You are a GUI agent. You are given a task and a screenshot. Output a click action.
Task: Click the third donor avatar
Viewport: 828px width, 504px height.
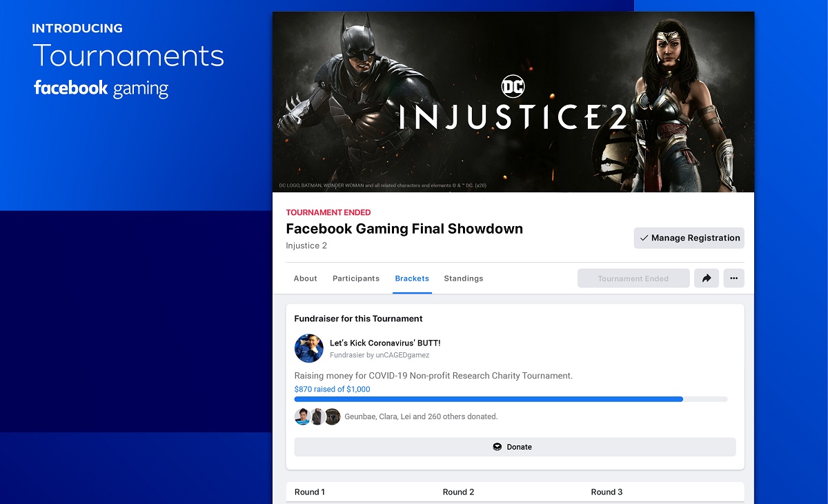(333, 416)
